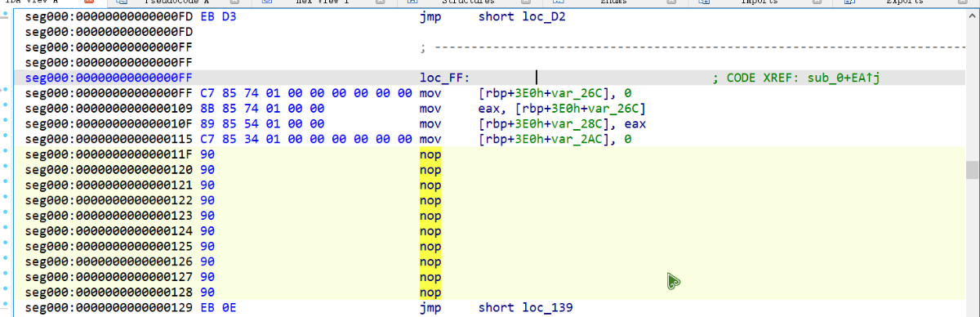Click address seg000:0000000000000109
This screenshot has width=980, height=317.
pyautogui.click(x=109, y=109)
